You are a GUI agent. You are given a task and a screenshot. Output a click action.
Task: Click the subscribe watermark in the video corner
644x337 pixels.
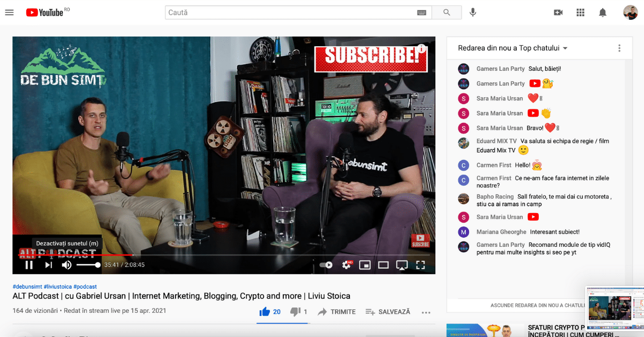pyautogui.click(x=420, y=240)
